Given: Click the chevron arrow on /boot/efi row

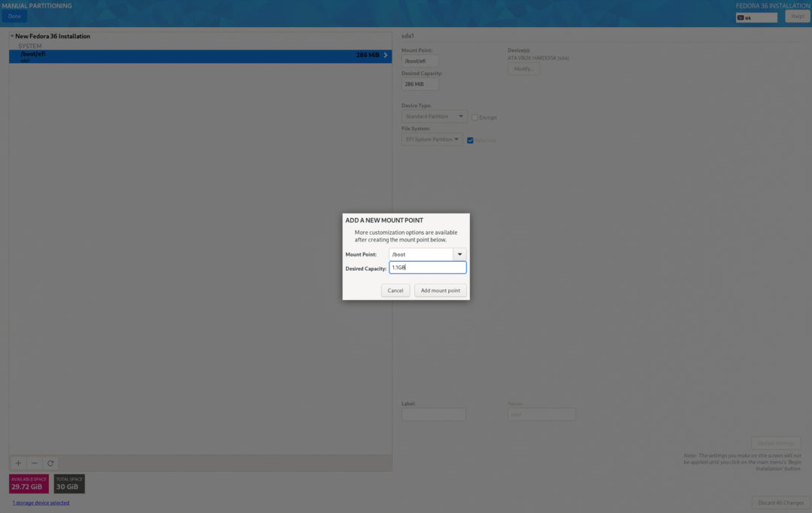Looking at the screenshot, I should [x=385, y=55].
